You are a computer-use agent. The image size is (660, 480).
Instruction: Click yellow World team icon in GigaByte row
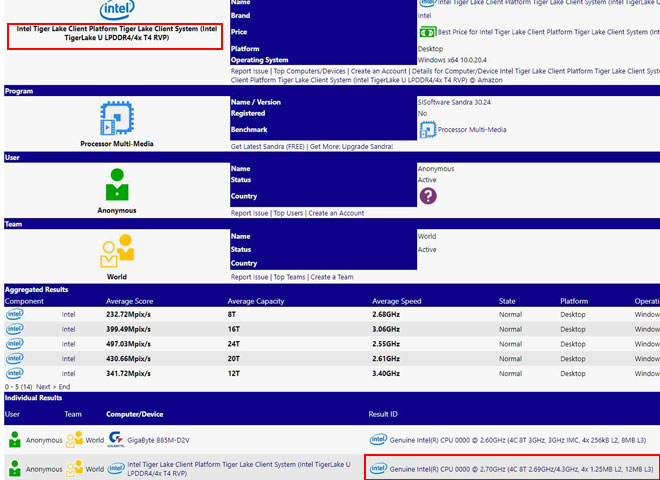75,440
